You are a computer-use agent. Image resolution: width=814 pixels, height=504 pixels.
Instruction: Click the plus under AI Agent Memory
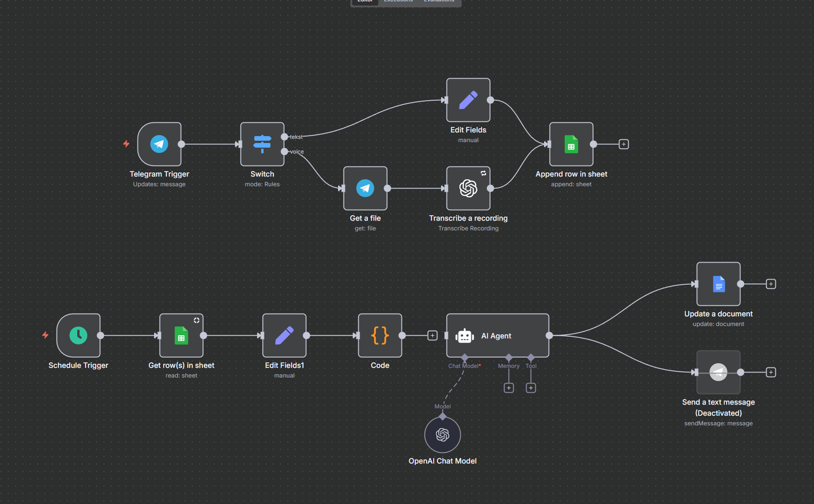point(509,388)
